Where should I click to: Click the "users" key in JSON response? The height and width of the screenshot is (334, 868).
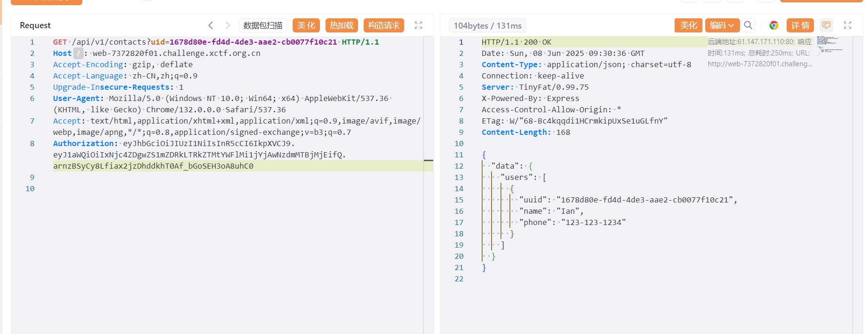pos(517,177)
